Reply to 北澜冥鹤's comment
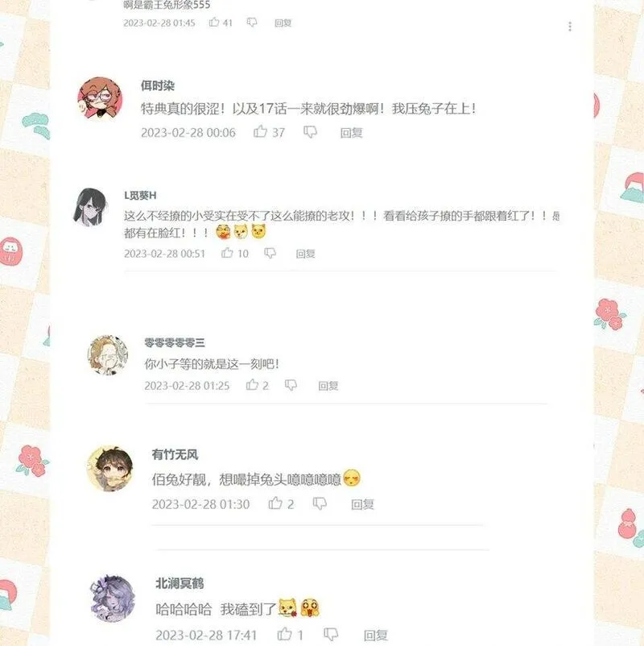 pos(375,636)
